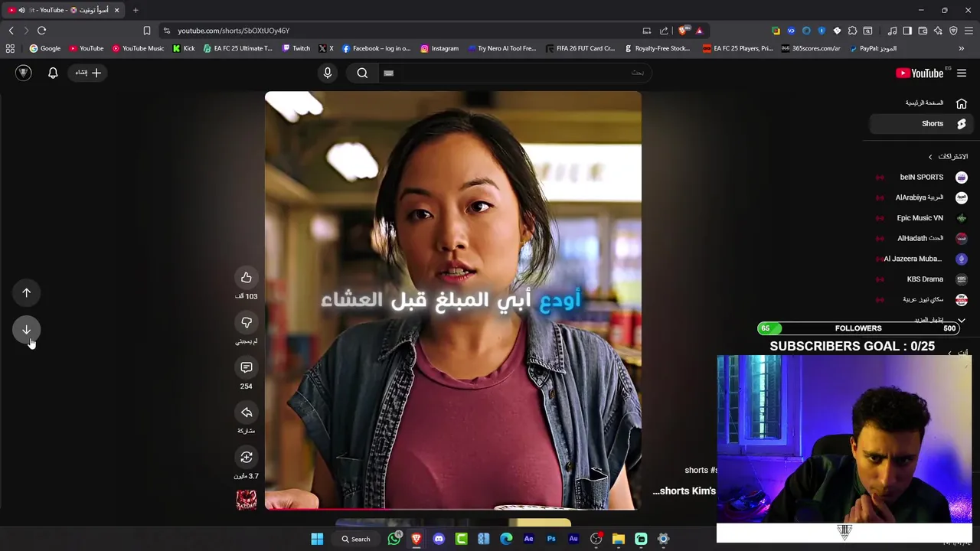Launch Photoshop from the taskbar
The image size is (980, 551).
[551, 539]
